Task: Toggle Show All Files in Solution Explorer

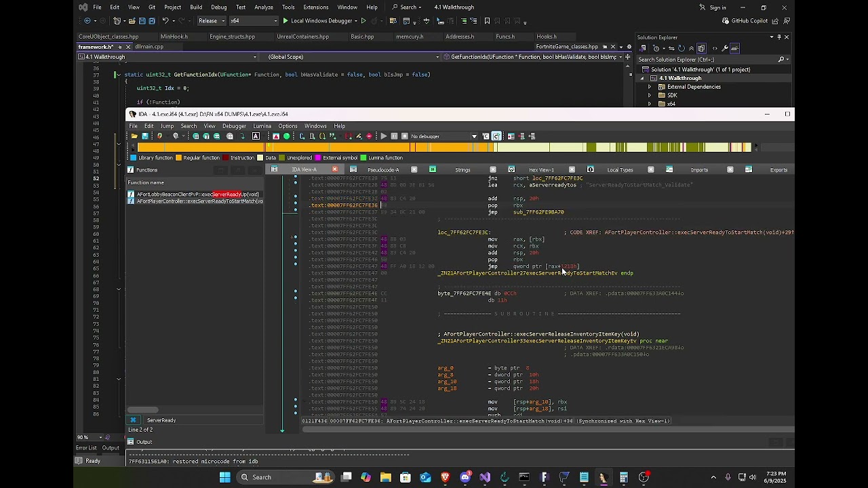Action: (701, 48)
